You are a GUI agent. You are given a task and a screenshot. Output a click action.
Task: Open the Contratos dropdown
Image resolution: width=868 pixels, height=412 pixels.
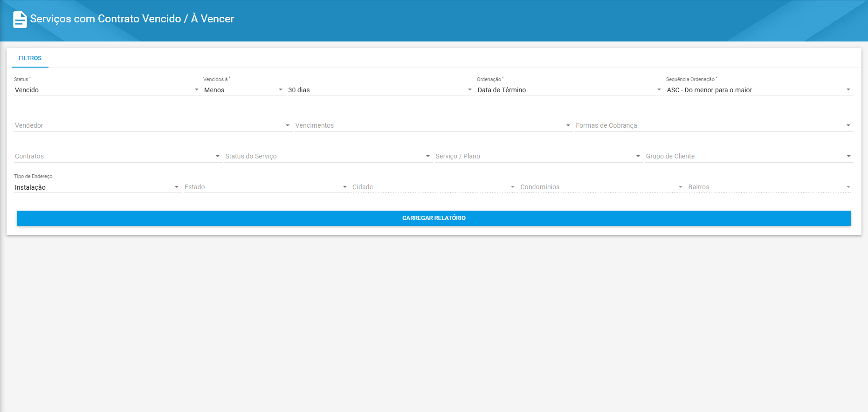pyautogui.click(x=117, y=156)
